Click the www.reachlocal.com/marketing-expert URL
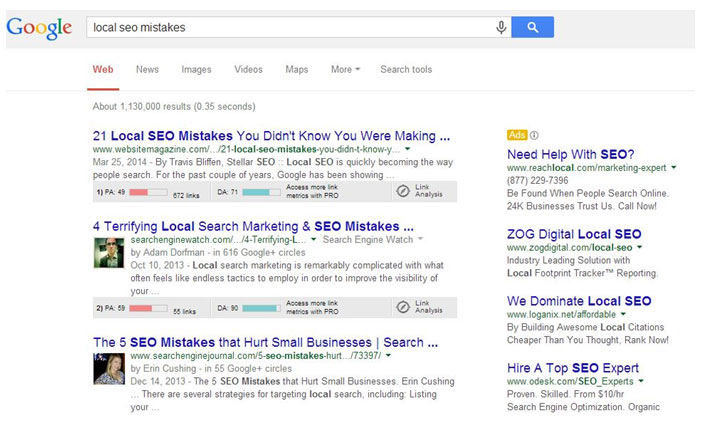Image resolution: width=705 pixels, height=432 pixels. coord(587,168)
